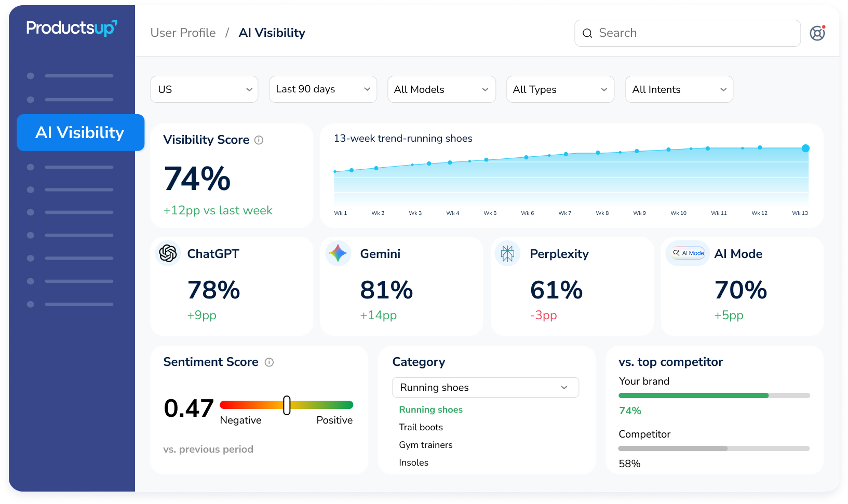Choose Gym trainers in category list

[x=426, y=445]
